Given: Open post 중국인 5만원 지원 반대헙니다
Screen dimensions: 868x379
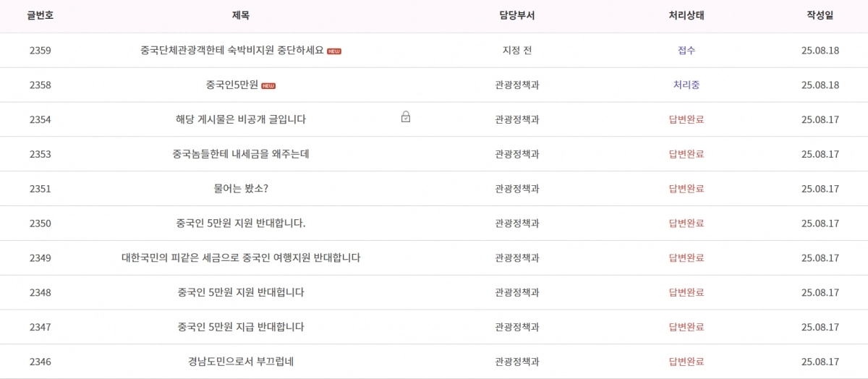Looking at the screenshot, I should (x=241, y=293).
